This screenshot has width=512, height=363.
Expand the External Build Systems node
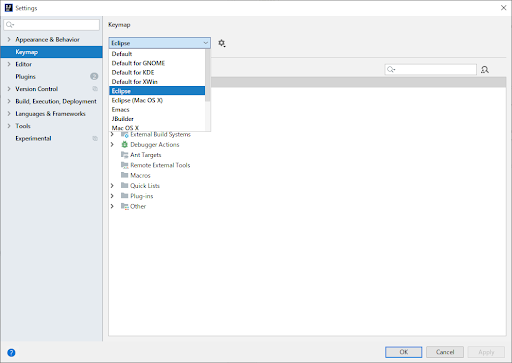point(112,134)
